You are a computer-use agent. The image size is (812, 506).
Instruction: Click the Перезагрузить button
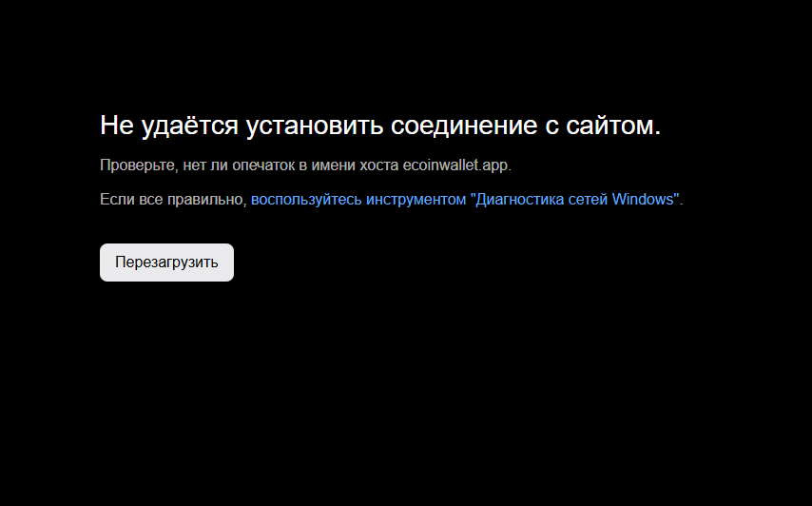(166, 263)
